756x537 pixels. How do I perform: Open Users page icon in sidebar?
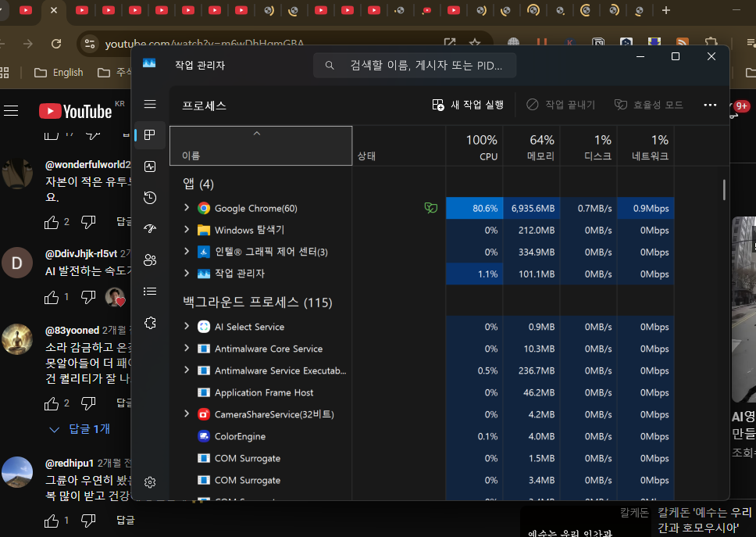coord(150,260)
